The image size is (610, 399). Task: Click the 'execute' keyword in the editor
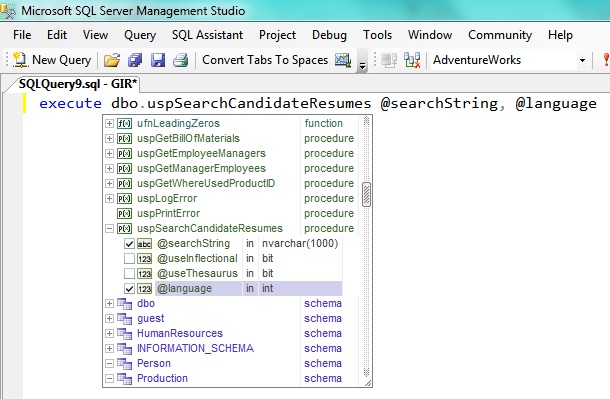(x=70, y=103)
